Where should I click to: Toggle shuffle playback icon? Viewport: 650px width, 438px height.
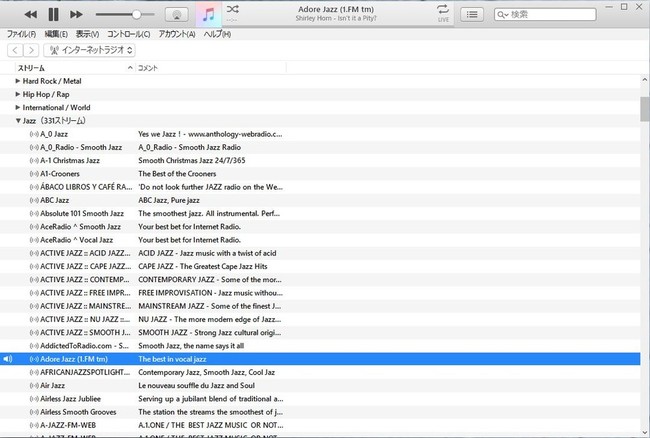233,9
